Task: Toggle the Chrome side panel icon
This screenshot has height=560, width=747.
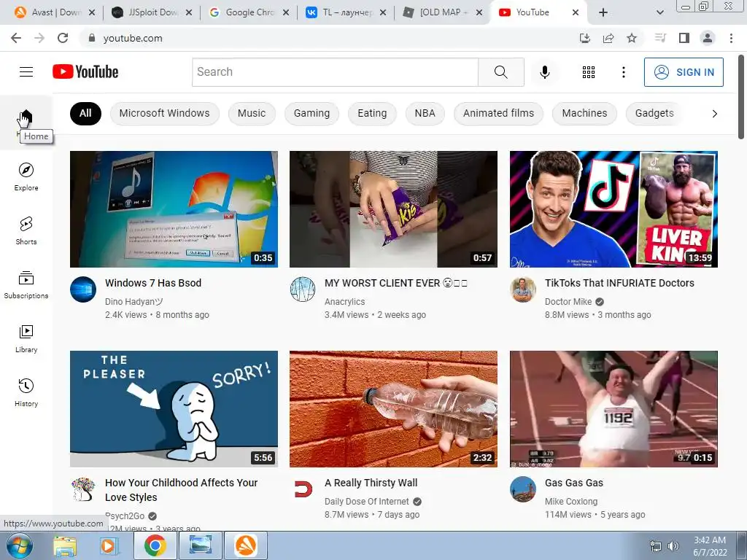Action: (x=684, y=38)
